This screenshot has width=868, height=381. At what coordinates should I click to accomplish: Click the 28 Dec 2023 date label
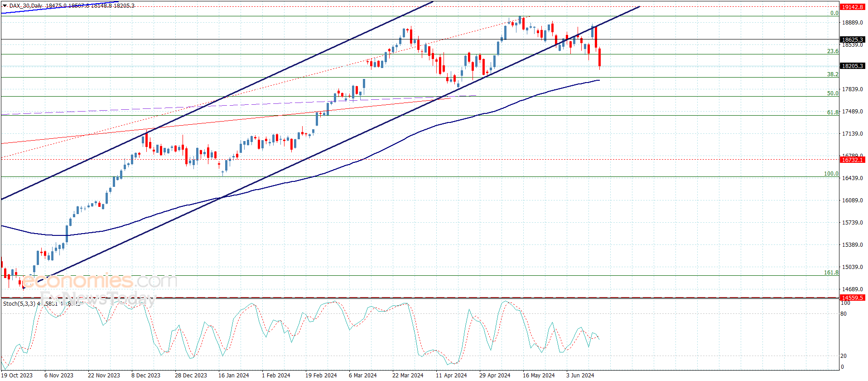point(191,375)
